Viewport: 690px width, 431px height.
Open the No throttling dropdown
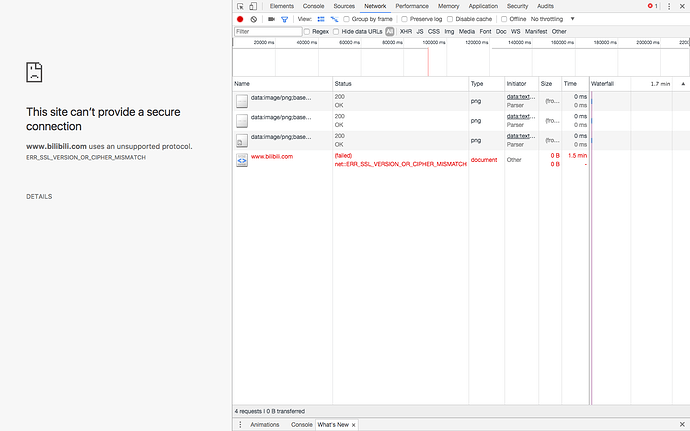(553, 19)
